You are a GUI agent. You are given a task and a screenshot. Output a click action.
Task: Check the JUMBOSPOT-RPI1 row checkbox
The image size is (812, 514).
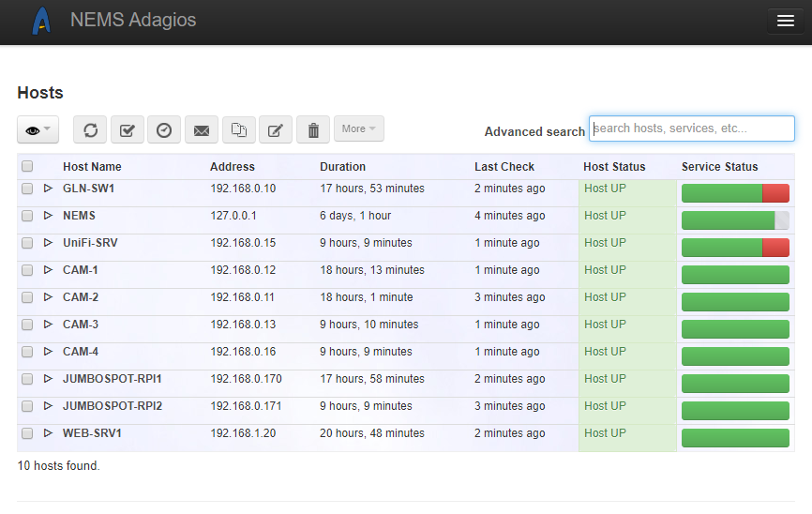[x=27, y=379]
